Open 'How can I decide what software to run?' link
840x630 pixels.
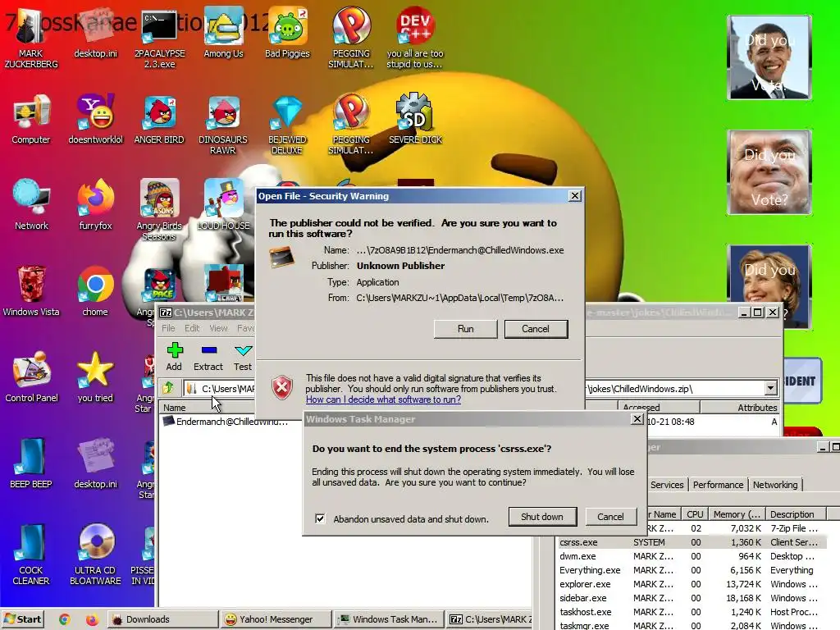coord(383,399)
